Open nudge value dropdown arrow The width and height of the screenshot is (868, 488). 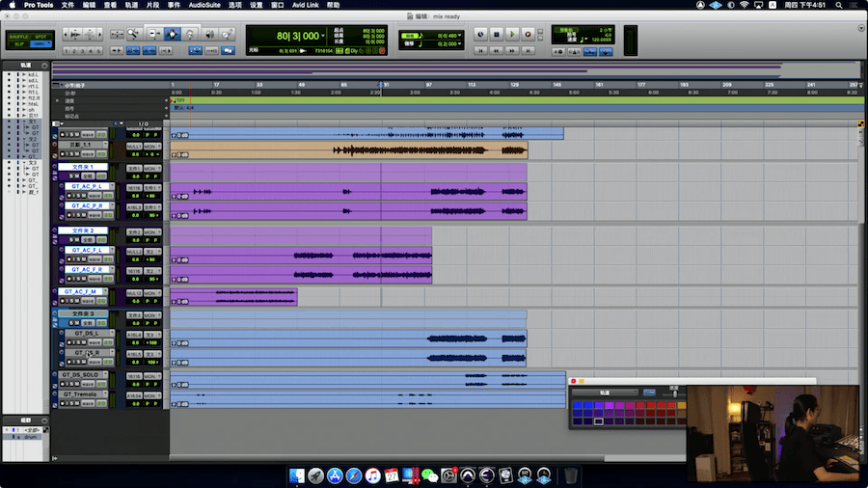[459, 43]
